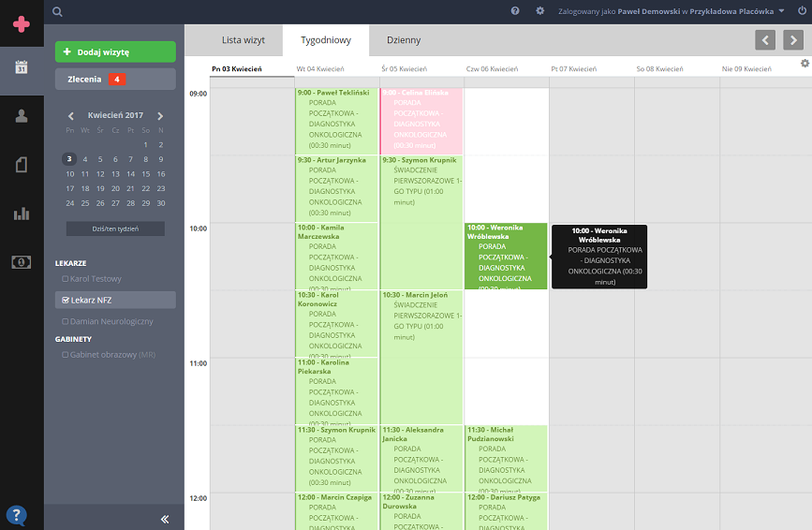Viewport: 812px width, 530px height.
Task: Open the settings gear in top bar
Action: (539, 11)
